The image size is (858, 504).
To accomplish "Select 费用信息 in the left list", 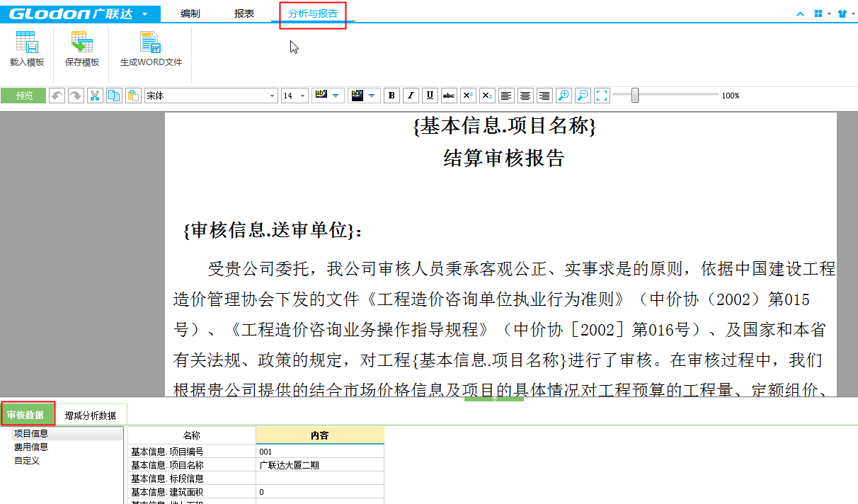I will click(31, 447).
